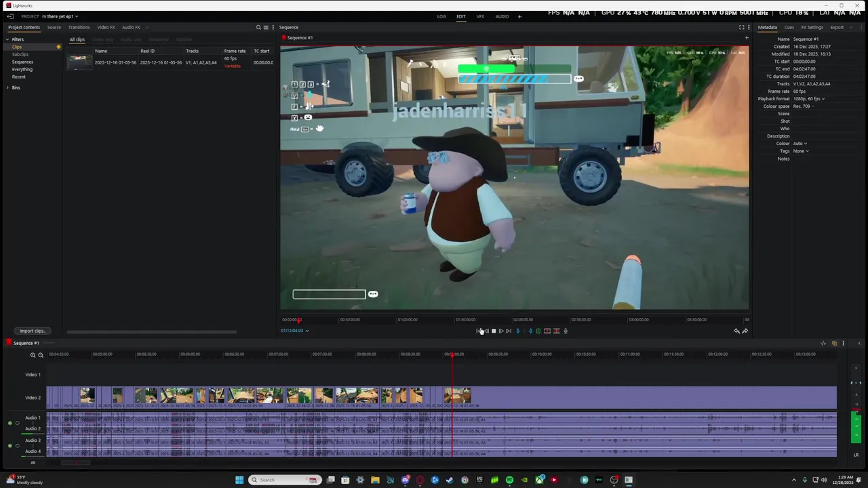
Task: Click the green insert/replace icon
Action: (x=538, y=331)
